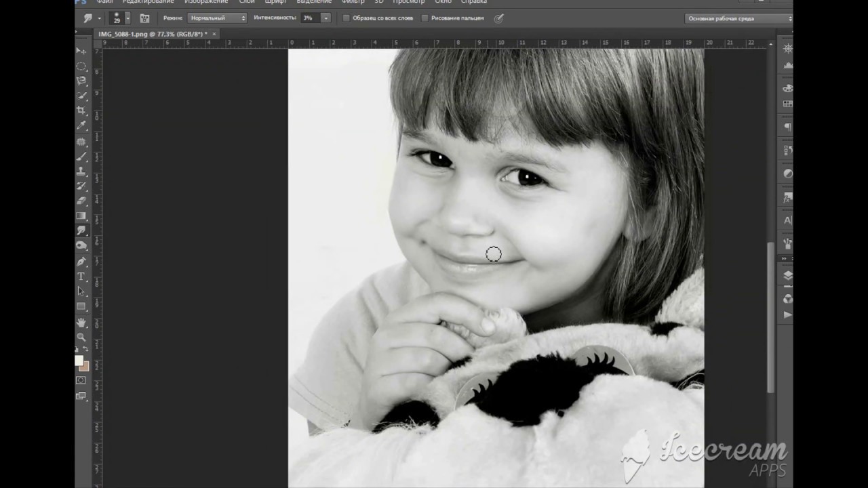Open the Brush panel toggle icon
868x488 pixels.
coord(144,18)
